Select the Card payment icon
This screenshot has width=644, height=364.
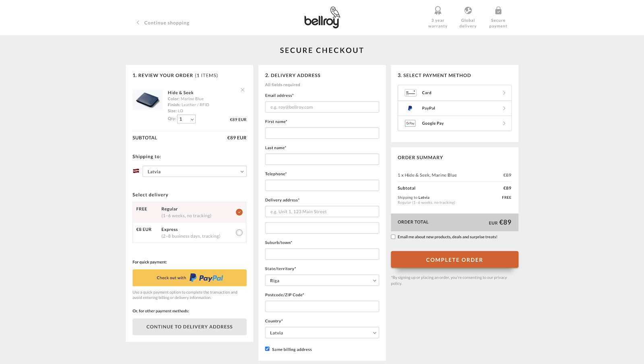coord(410,92)
